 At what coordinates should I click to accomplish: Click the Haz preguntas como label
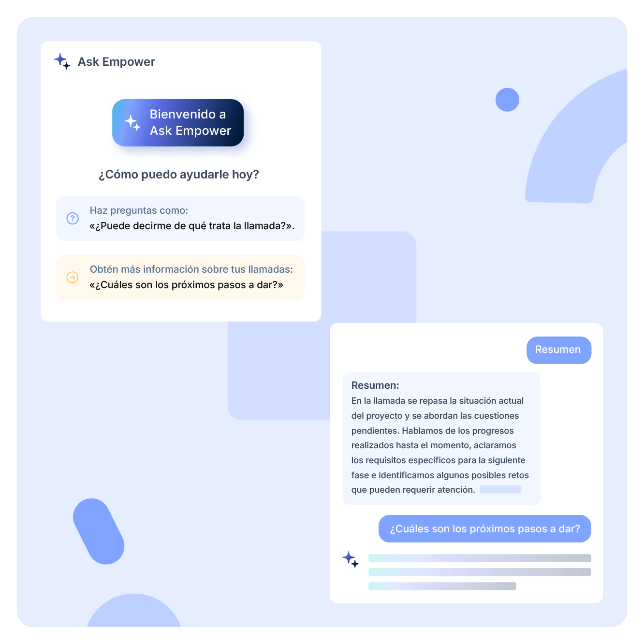click(139, 210)
